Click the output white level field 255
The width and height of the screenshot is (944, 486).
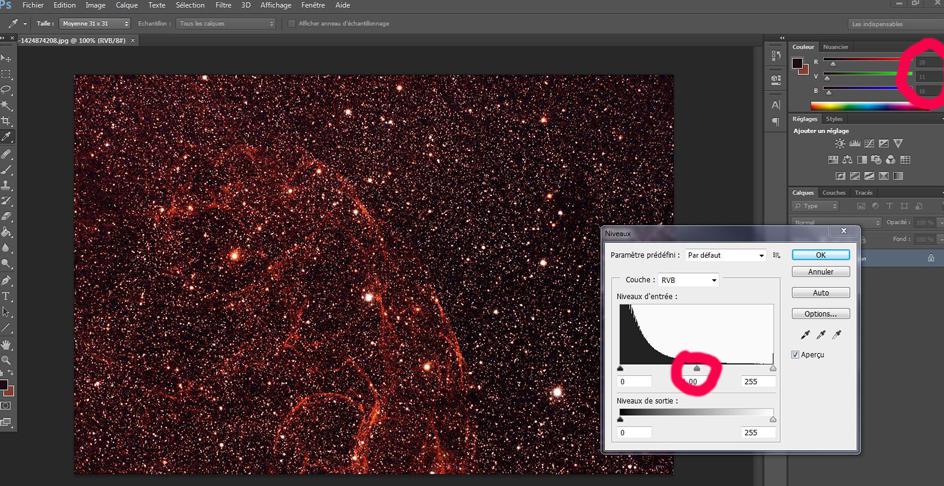[x=759, y=432]
